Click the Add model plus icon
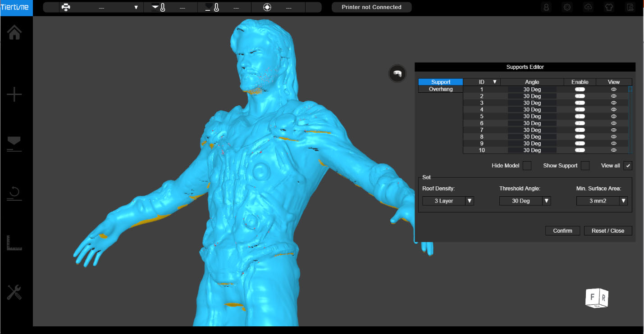644x334 pixels. click(14, 95)
